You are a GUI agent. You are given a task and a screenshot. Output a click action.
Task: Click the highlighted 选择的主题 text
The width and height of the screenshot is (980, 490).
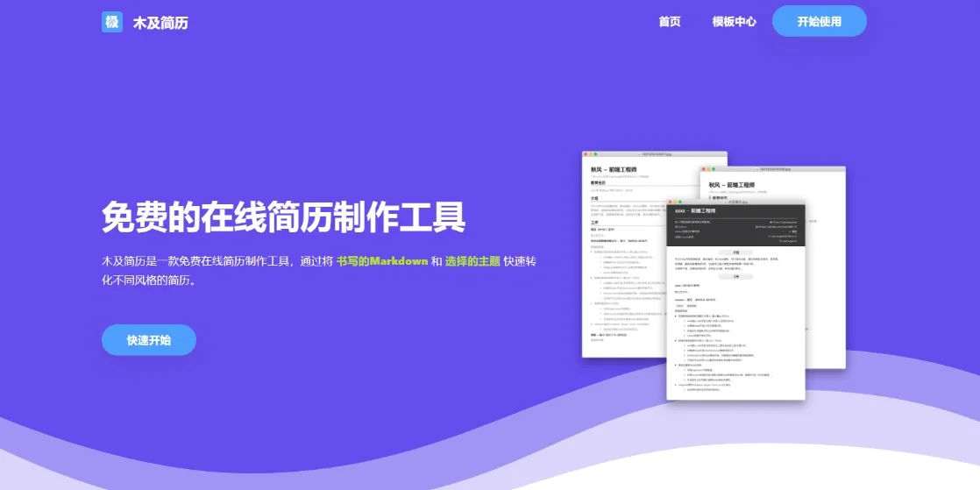tap(472, 261)
